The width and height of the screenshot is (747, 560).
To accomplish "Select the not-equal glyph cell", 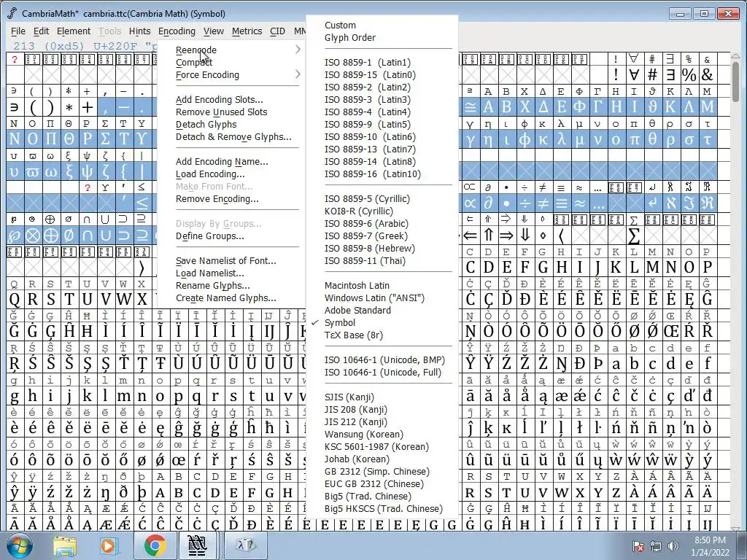I will [x=543, y=203].
